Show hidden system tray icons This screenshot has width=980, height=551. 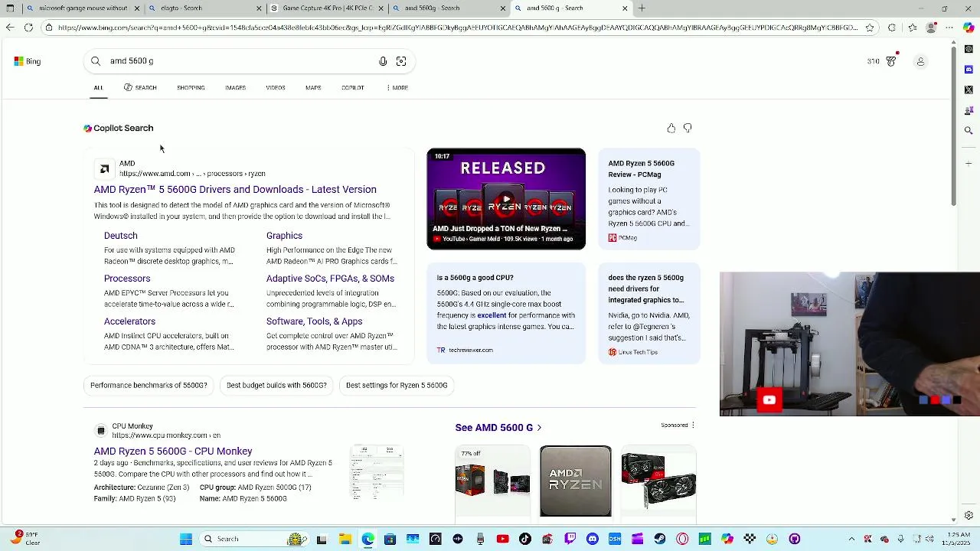point(852,539)
